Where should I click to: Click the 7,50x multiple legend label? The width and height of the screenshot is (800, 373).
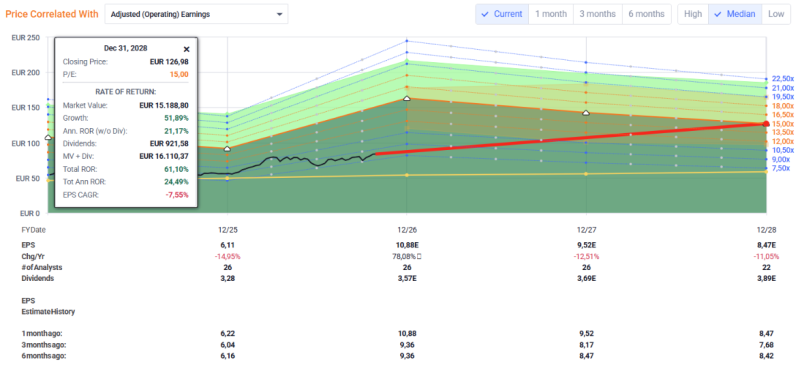click(x=781, y=168)
